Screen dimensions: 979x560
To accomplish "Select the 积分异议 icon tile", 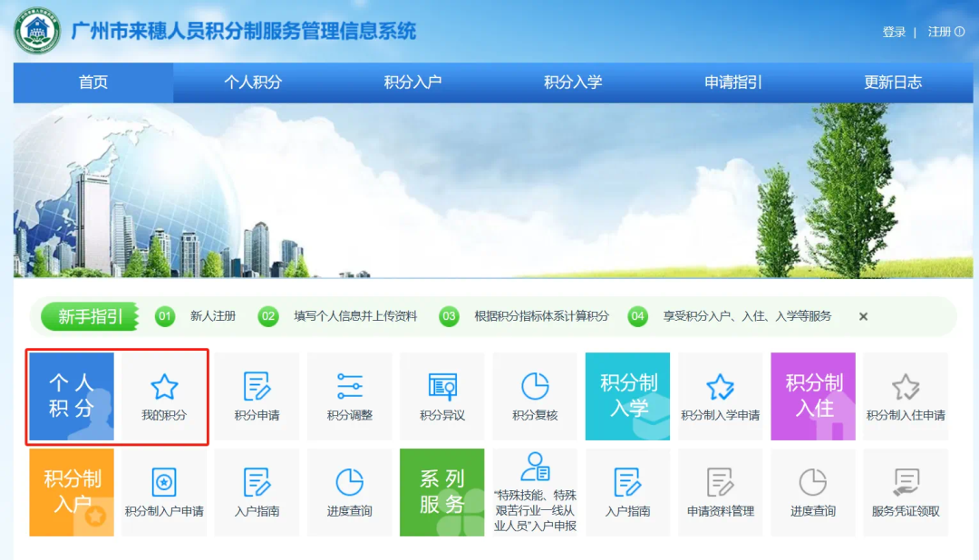I will (442, 395).
